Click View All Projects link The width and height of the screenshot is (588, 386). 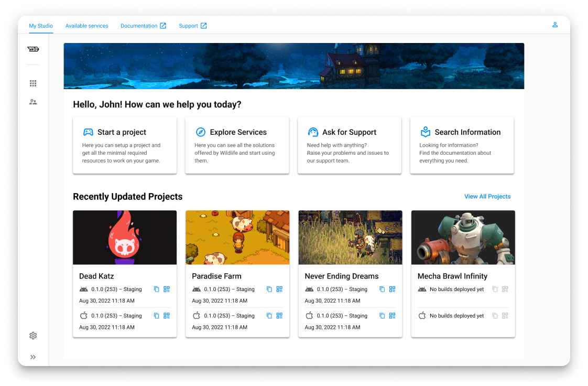tap(487, 197)
